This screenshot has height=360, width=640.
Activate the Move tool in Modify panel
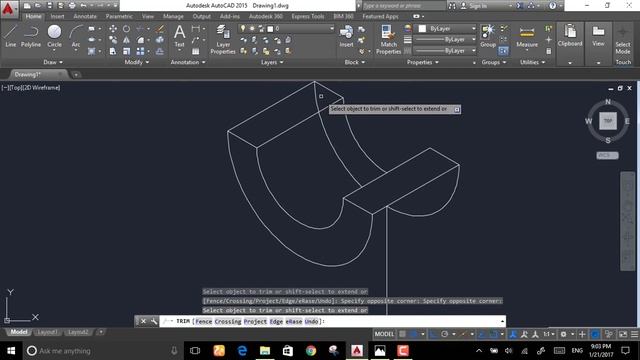113,29
